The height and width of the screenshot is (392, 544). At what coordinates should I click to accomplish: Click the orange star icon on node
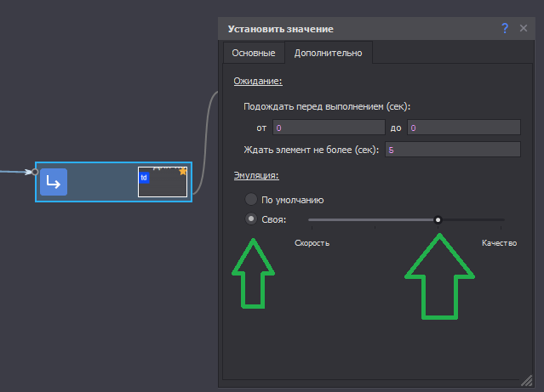(x=183, y=171)
